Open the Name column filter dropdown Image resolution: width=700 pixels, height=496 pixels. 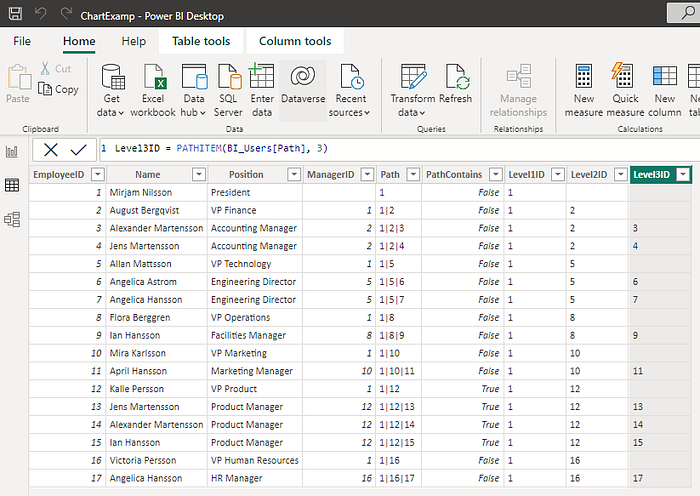(x=199, y=174)
